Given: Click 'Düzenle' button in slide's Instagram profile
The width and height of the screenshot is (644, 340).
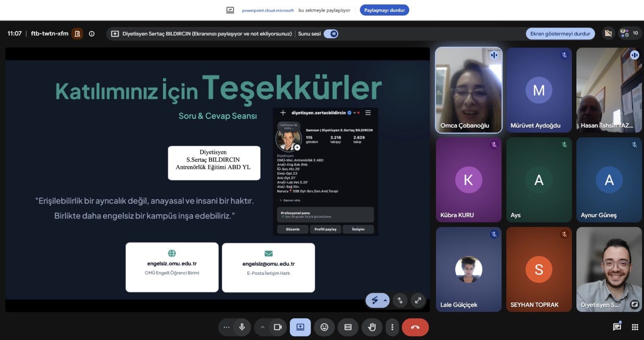Looking at the screenshot, I should coord(293,229).
